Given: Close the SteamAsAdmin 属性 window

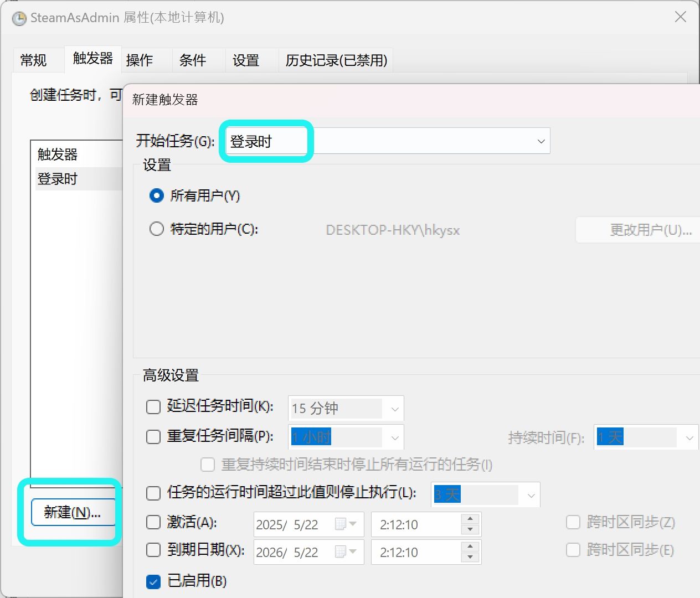Looking at the screenshot, I should pos(681,17).
